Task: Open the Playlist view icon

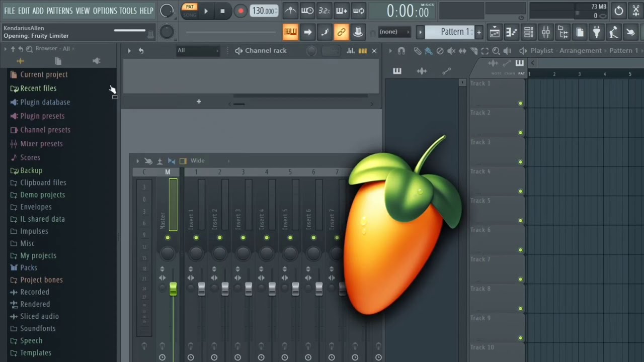Action: [x=495, y=32]
